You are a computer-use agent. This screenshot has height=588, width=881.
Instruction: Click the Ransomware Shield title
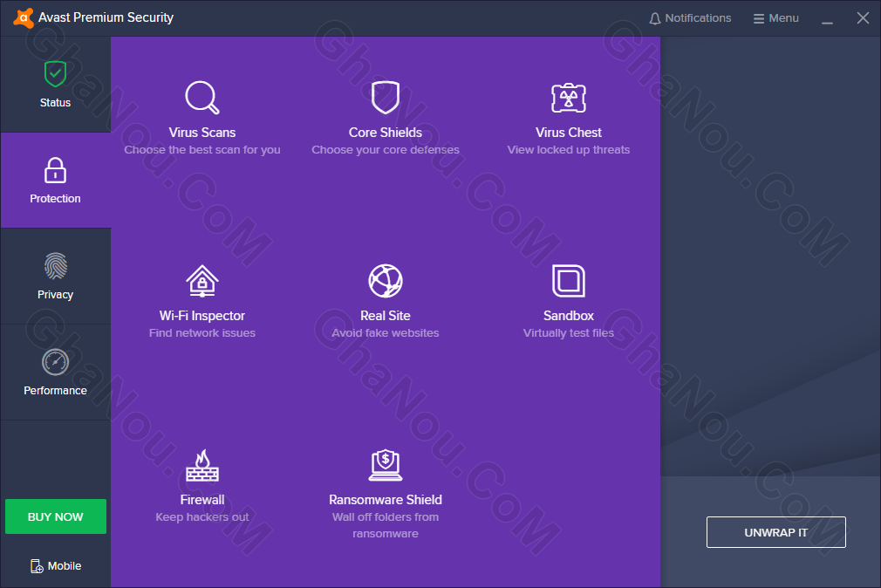pos(386,500)
